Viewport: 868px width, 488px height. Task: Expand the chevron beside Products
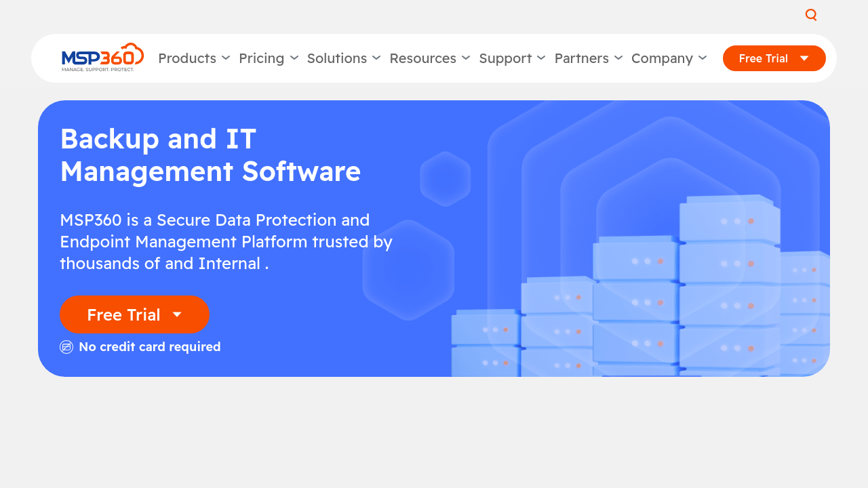tap(226, 58)
